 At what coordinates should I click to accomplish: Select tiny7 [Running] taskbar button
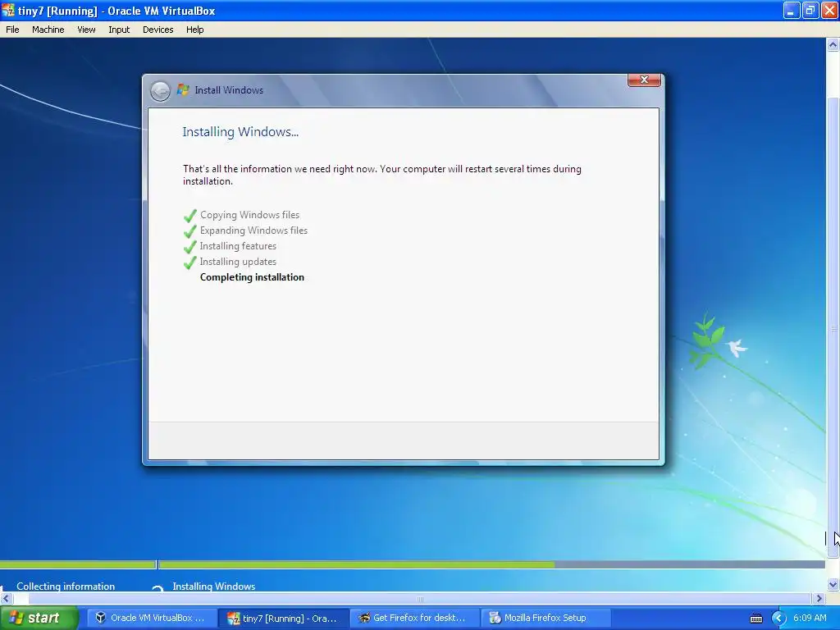pyautogui.click(x=283, y=618)
